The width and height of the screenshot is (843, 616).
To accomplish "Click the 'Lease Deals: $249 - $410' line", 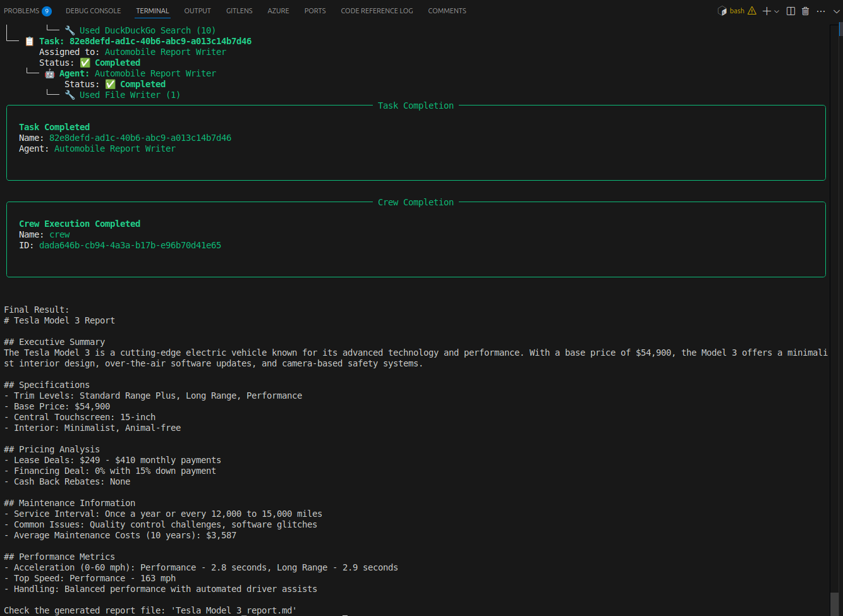I will tap(112, 460).
